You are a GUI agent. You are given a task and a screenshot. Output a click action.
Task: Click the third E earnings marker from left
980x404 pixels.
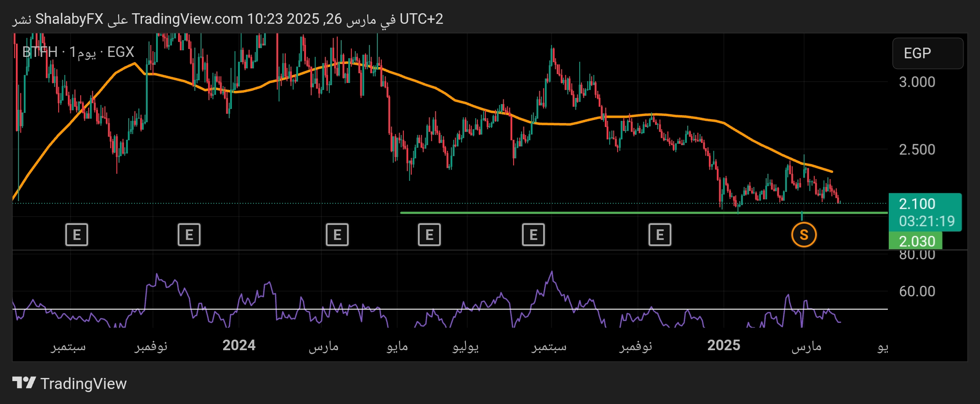tap(337, 235)
